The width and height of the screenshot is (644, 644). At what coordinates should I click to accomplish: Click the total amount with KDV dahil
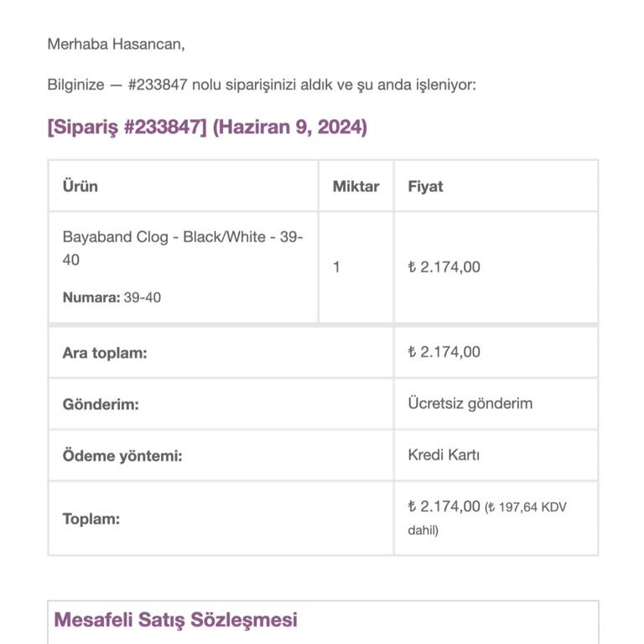pos(487,518)
